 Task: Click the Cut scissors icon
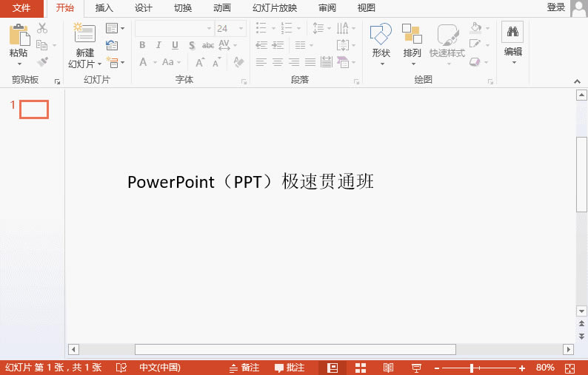click(x=42, y=28)
